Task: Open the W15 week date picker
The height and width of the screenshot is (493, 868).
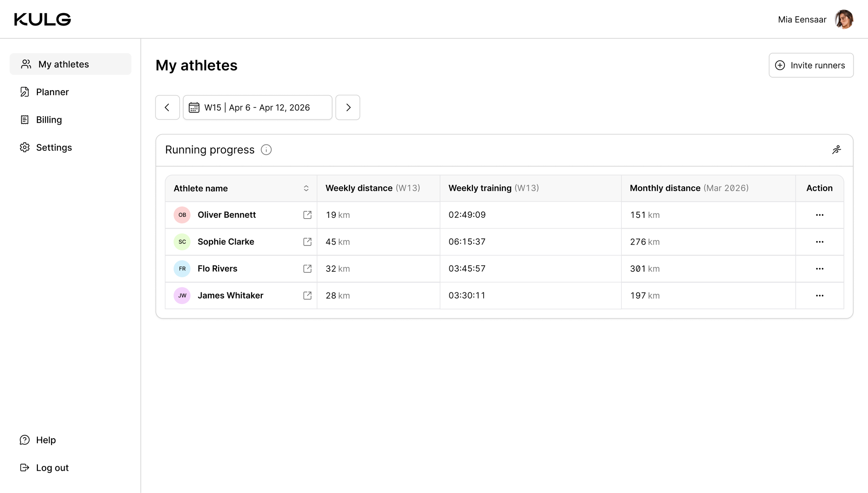Action: click(x=257, y=107)
